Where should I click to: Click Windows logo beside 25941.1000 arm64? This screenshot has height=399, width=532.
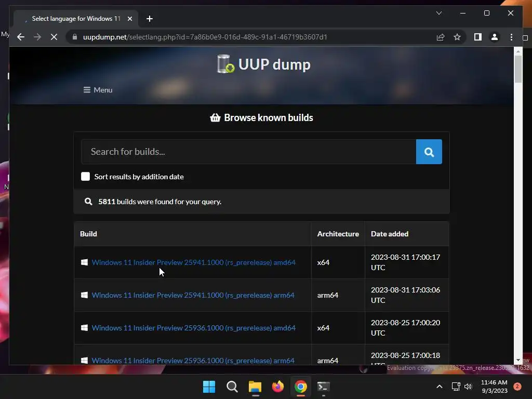pos(85,295)
